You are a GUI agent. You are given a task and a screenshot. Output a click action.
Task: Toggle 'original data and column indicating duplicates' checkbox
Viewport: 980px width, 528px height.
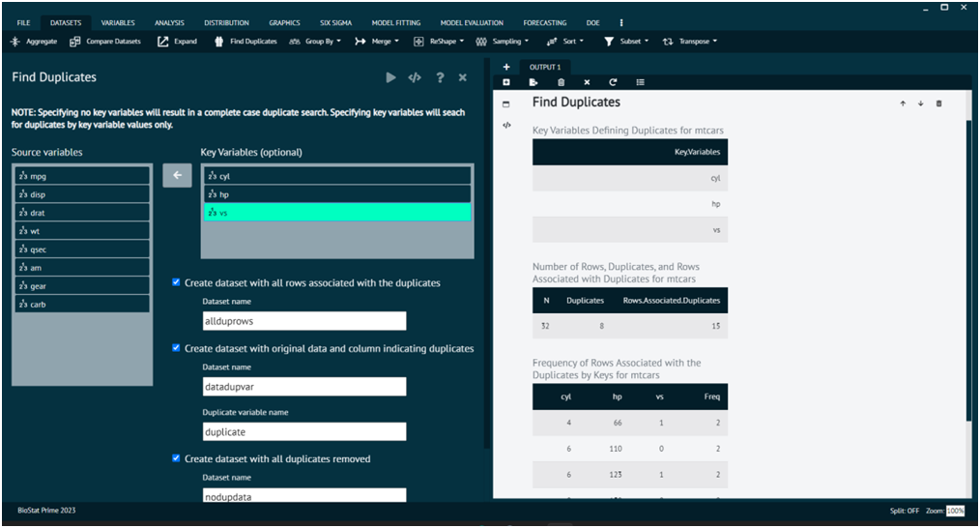click(176, 347)
